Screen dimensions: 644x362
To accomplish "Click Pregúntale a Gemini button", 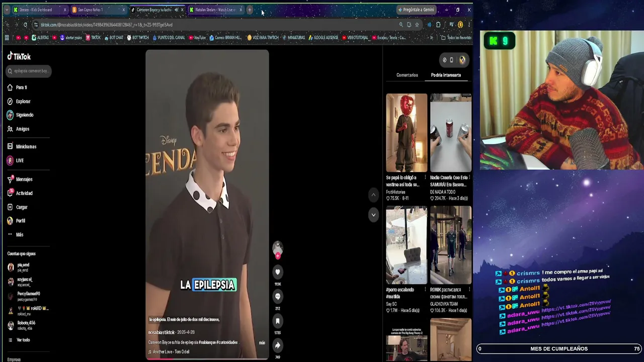I will point(416,10).
